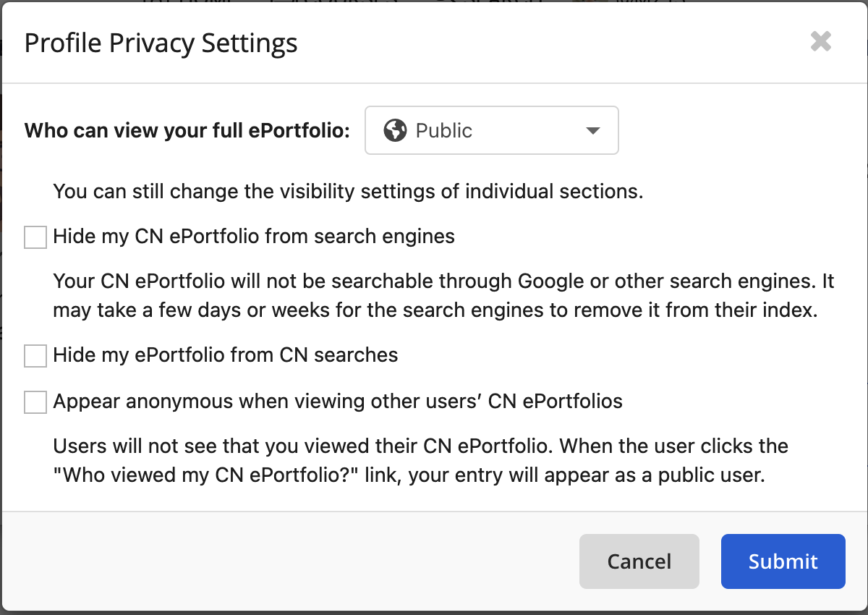Click the paragraph about Google and other search engines
Screen dimensions: 868x615
point(444,296)
